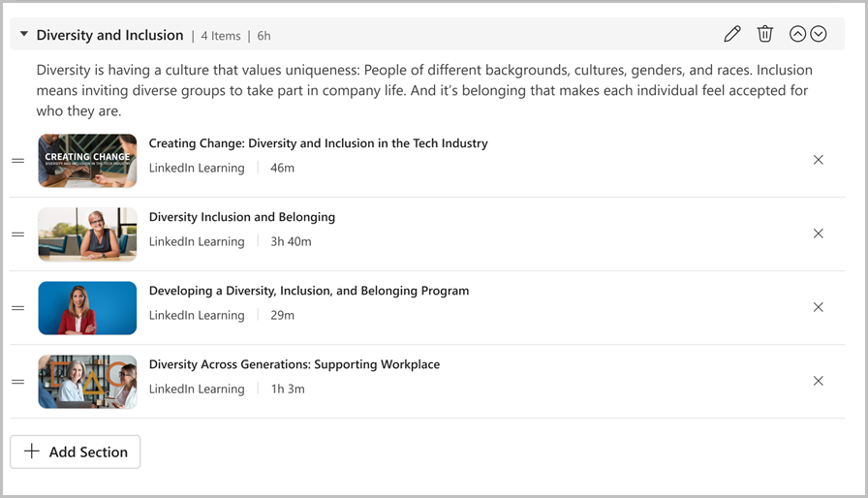Open the Diversity Inclusion and Belonging title
The width and height of the screenshot is (868, 498).
[x=242, y=217]
